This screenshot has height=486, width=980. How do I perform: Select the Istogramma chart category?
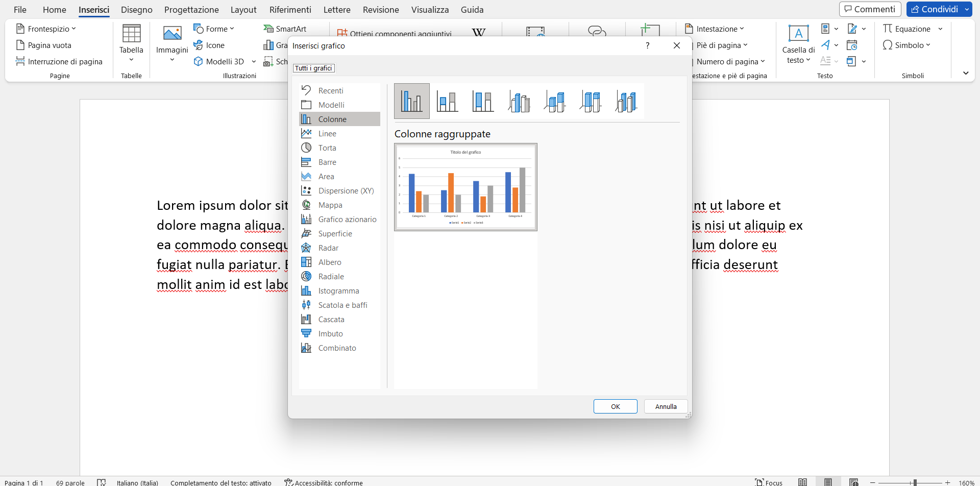pyautogui.click(x=338, y=290)
